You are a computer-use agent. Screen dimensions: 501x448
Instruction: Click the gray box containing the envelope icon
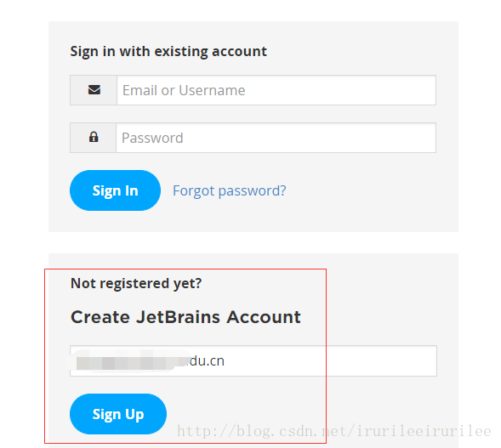(x=94, y=90)
